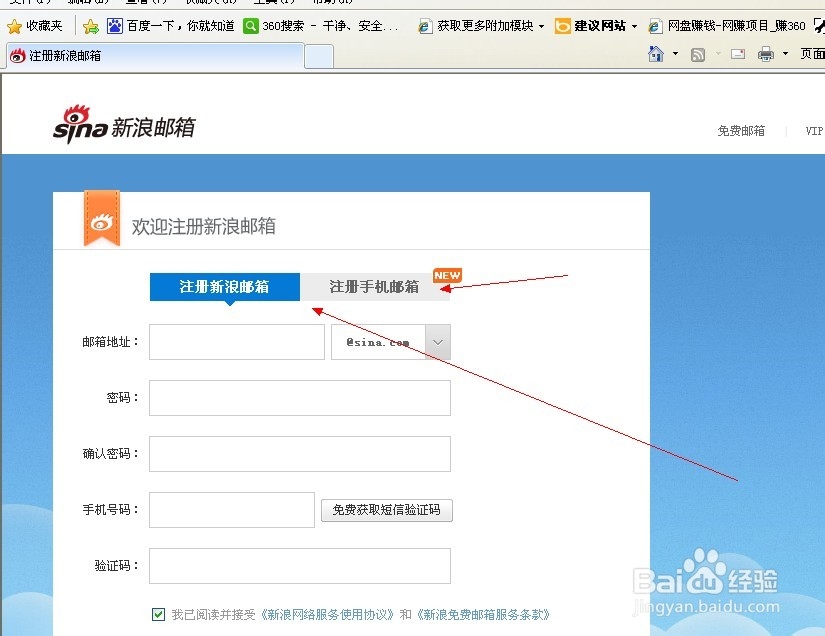Open 建议网站 bookmark dropdown
Viewport: 825px width, 636px height.
634,26
